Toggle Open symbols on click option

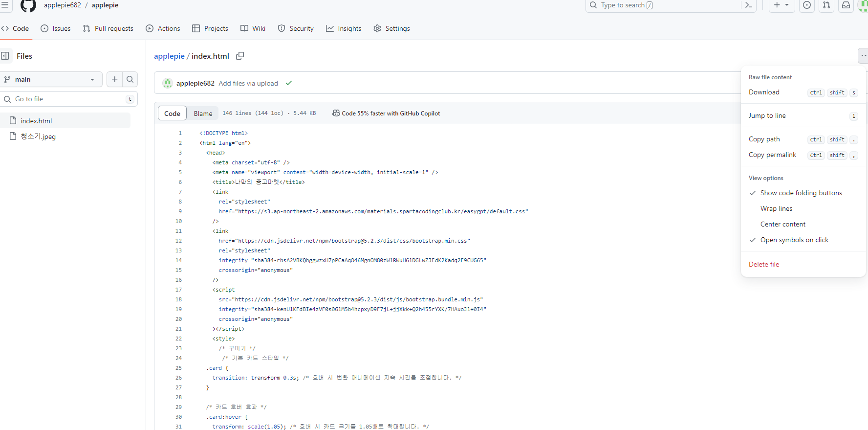point(803,240)
